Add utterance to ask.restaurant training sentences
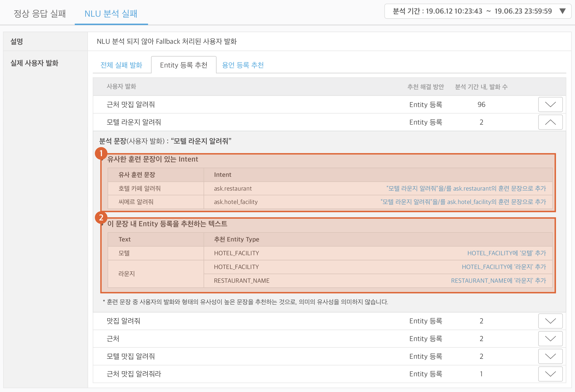This screenshot has height=392, width=575. [466, 188]
